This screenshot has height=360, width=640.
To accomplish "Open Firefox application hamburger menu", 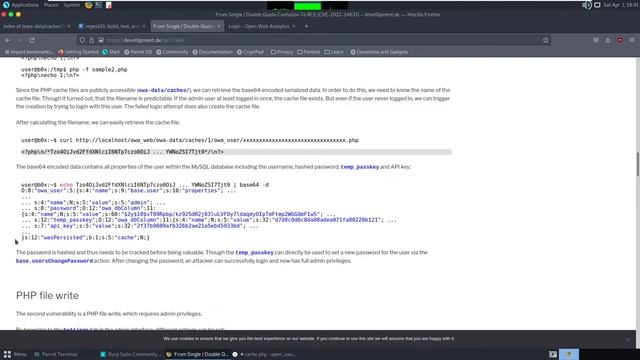I will point(632,40).
